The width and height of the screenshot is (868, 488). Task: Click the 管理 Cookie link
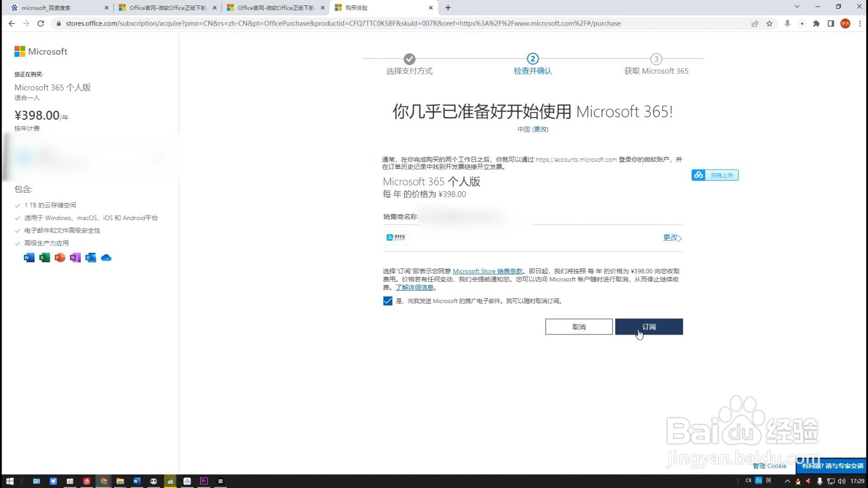(769, 466)
